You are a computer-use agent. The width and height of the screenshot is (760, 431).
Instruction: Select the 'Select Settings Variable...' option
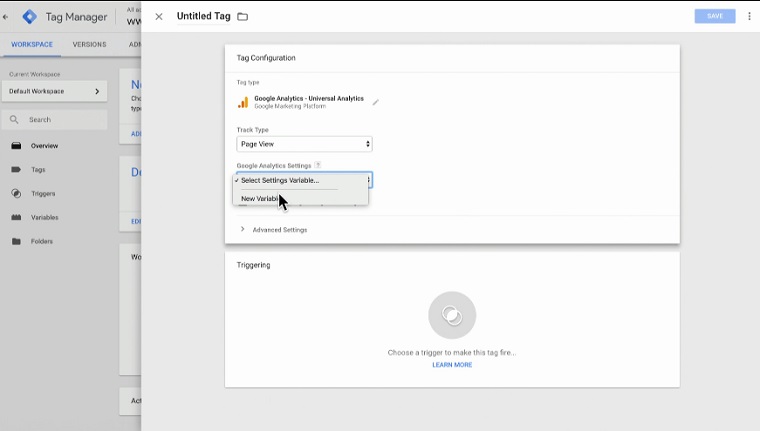[280, 181]
